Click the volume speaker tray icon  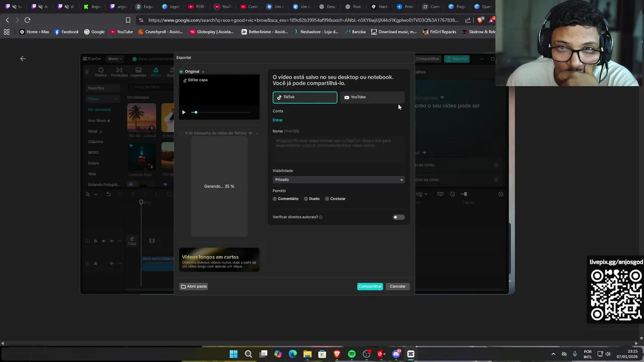click(608, 354)
